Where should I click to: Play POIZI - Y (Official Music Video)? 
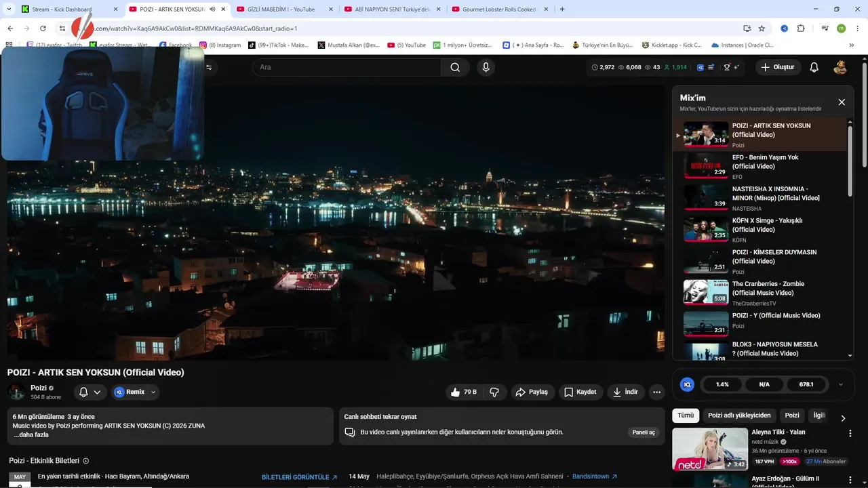(760, 325)
